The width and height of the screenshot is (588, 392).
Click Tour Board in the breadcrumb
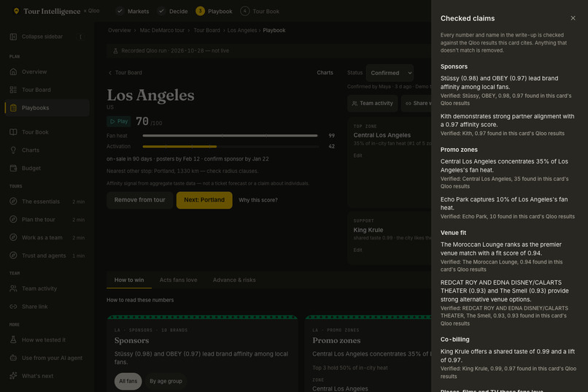(206, 31)
